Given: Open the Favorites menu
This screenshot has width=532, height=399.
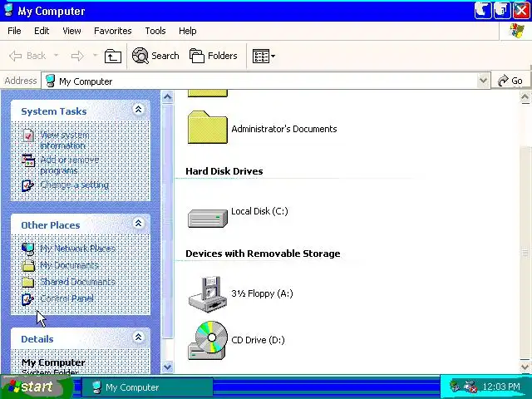Looking at the screenshot, I should (113, 31).
